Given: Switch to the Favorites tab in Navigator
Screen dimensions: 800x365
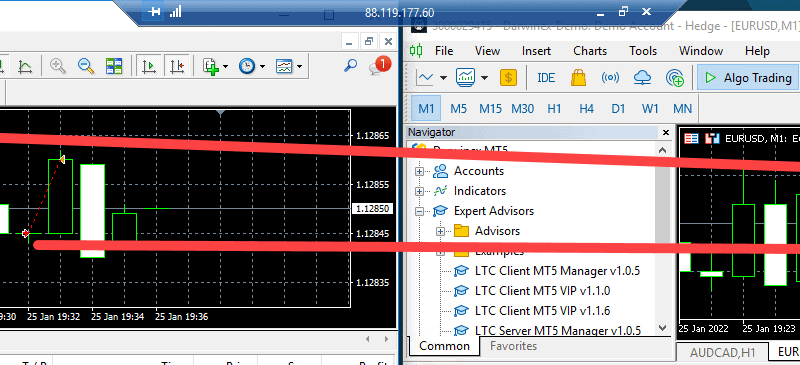Looking at the screenshot, I should pos(513,346).
